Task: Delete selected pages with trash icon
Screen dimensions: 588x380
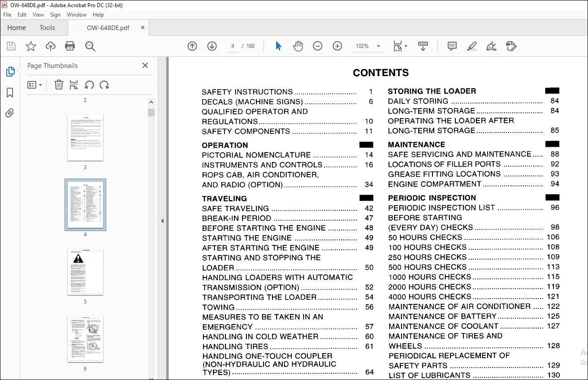Action: tap(59, 85)
